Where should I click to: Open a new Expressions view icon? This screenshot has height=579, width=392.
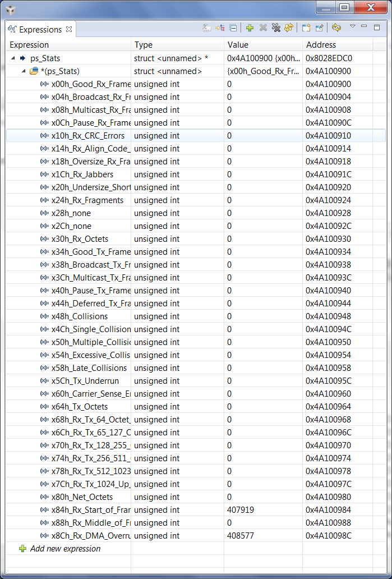click(x=306, y=27)
